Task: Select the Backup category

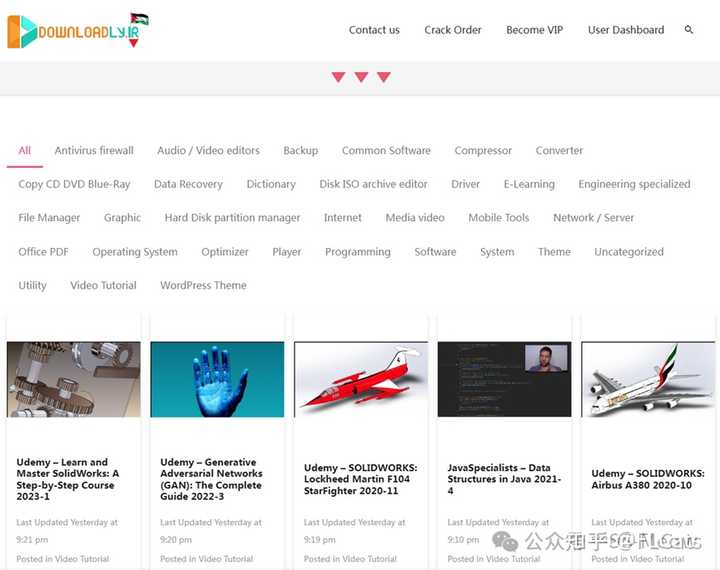Action: pyautogui.click(x=300, y=151)
